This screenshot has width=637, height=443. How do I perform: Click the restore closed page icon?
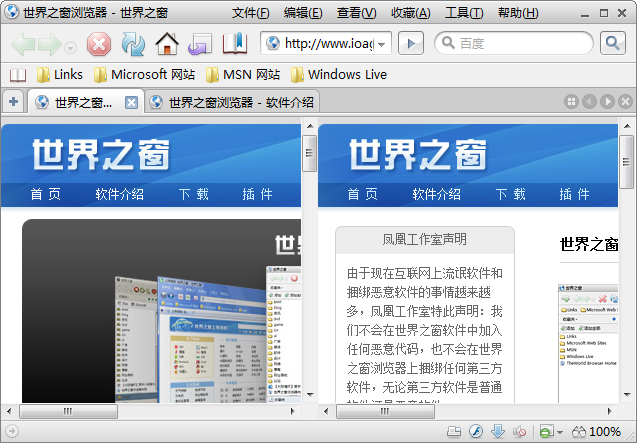200,44
